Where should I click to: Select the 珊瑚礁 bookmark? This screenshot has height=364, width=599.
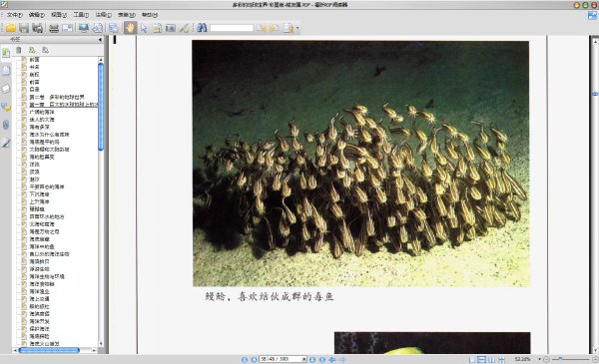tap(37, 209)
